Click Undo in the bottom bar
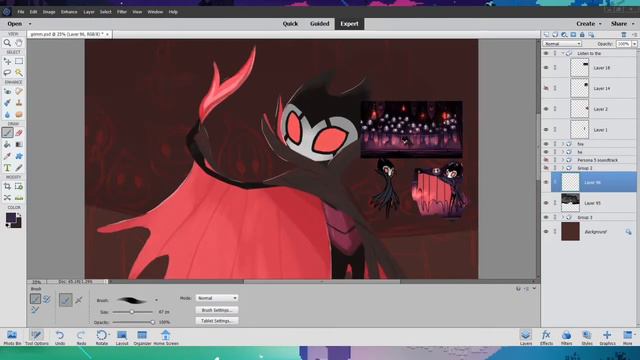 click(x=60, y=338)
